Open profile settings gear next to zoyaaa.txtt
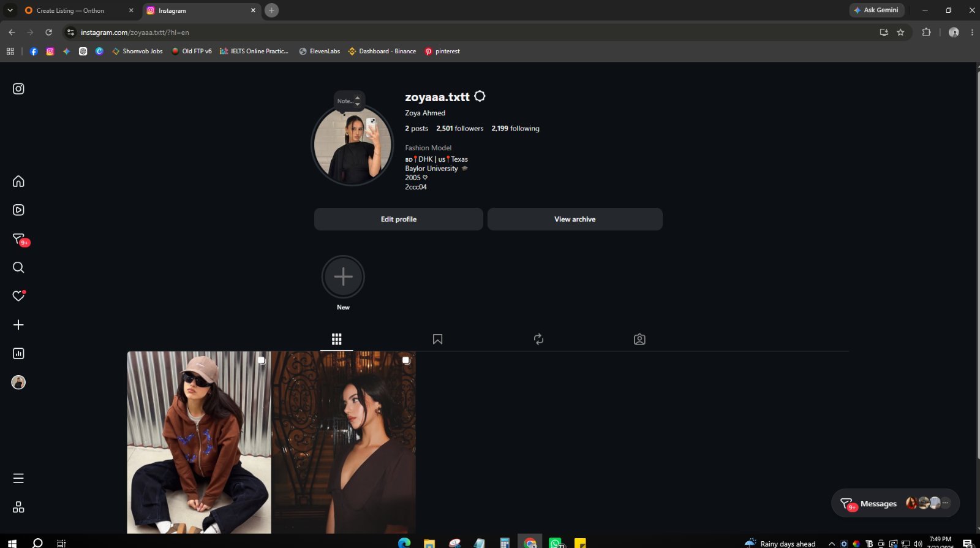 click(480, 96)
